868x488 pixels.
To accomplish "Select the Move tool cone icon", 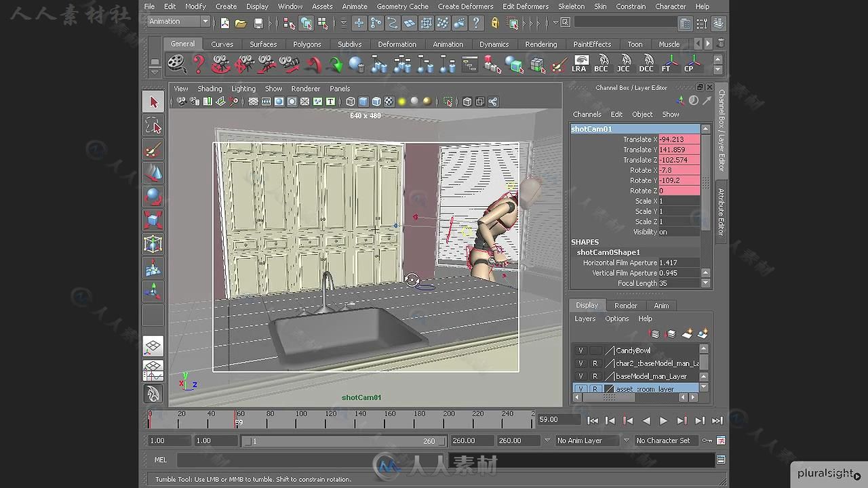I will tap(153, 174).
